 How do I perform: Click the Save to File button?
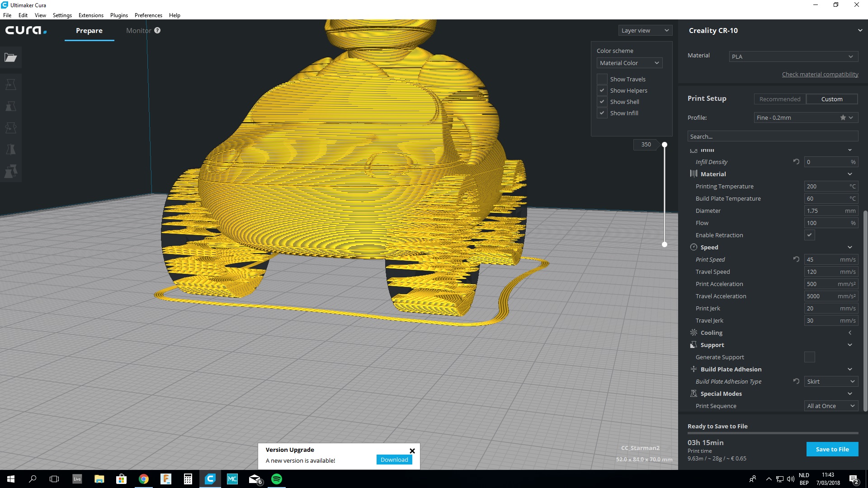(x=832, y=449)
